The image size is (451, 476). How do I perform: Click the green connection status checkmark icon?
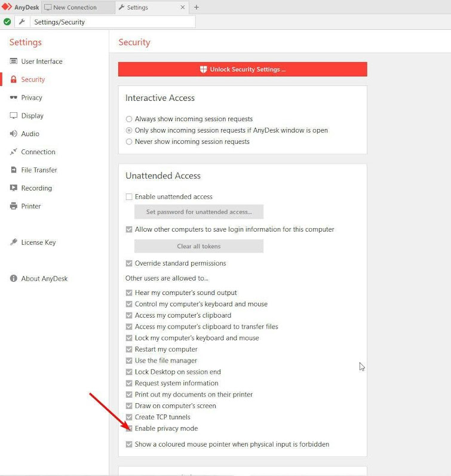[x=7, y=22]
